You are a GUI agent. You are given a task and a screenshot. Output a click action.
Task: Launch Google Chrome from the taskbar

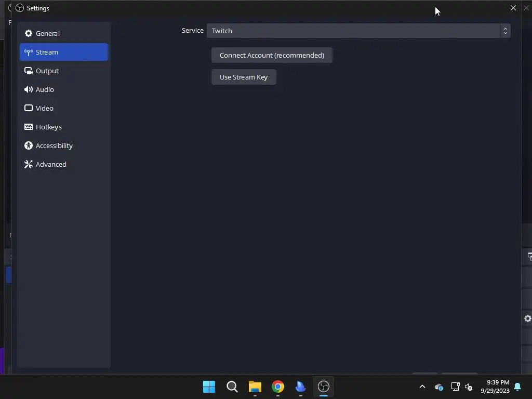point(278,387)
